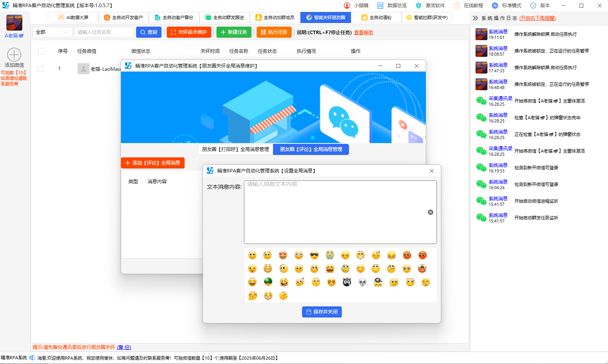Insert the winking tongue-out emoji

[x=252, y=269]
